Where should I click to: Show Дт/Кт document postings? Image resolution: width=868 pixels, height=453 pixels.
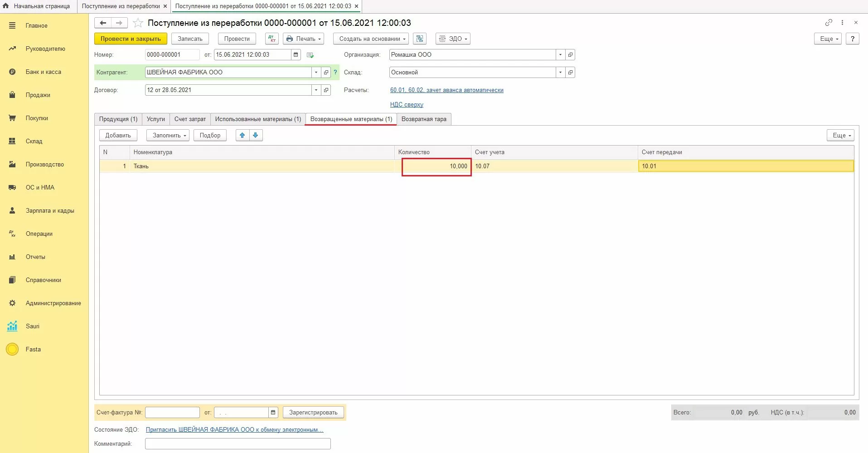point(272,39)
